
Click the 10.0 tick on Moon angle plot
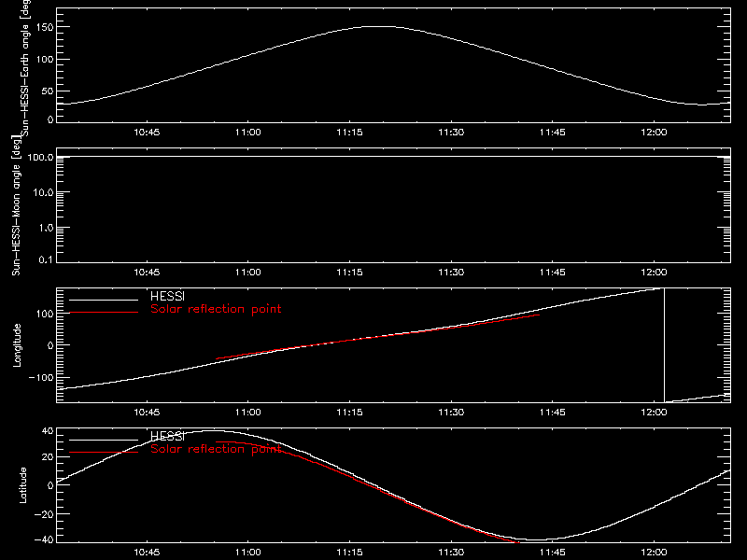[x=43, y=192]
